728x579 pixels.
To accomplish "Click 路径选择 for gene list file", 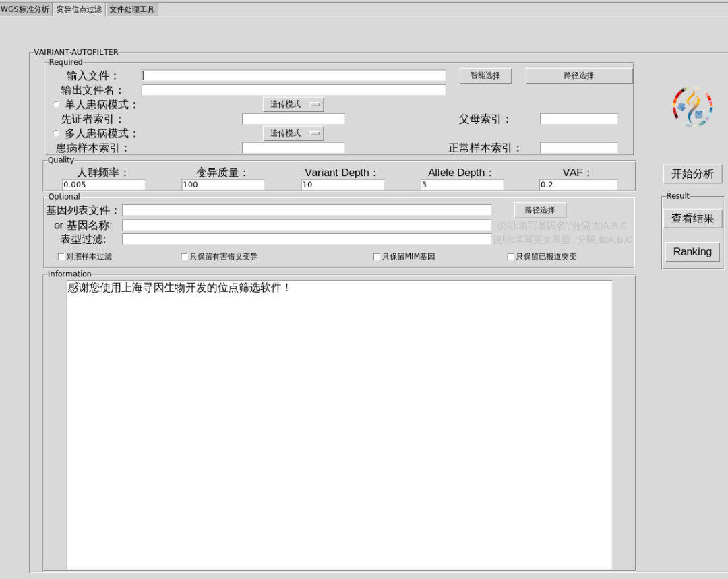I will 540,210.
